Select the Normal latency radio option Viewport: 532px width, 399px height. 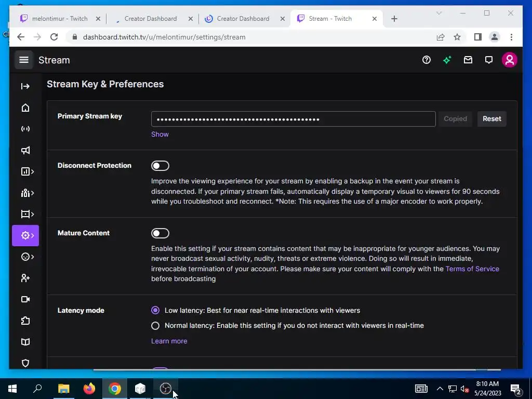click(x=155, y=326)
